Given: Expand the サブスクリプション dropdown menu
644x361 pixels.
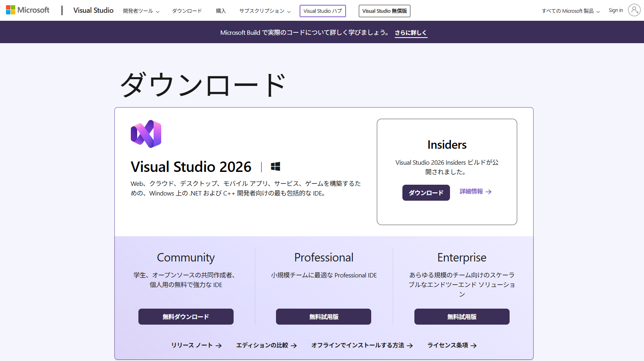Looking at the screenshot, I should [x=265, y=11].
